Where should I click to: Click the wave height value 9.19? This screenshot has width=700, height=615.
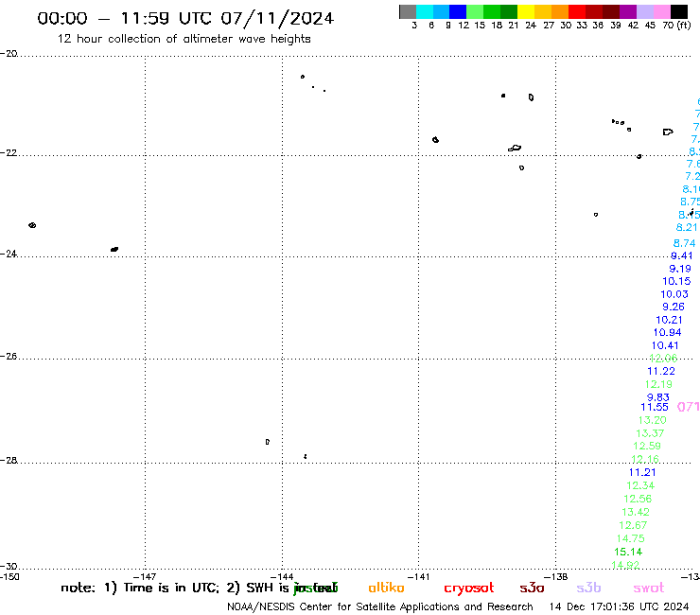pyautogui.click(x=680, y=269)
